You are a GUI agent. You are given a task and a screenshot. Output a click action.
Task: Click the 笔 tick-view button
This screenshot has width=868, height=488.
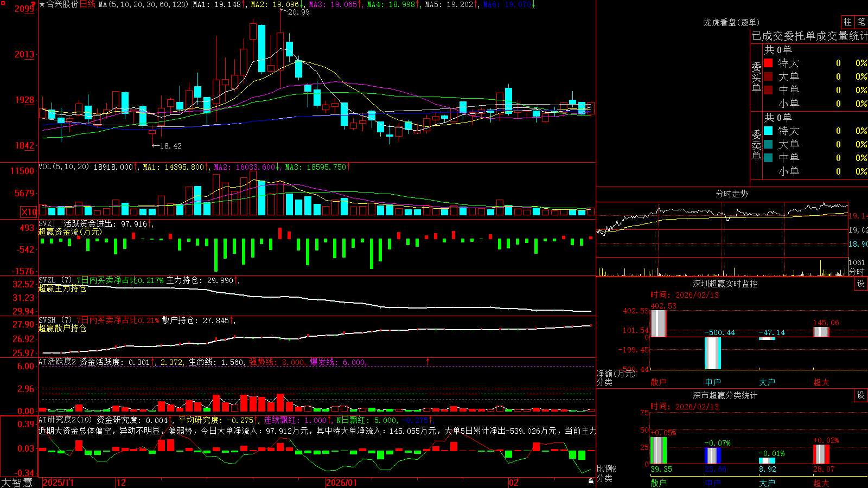click(861, 22)
